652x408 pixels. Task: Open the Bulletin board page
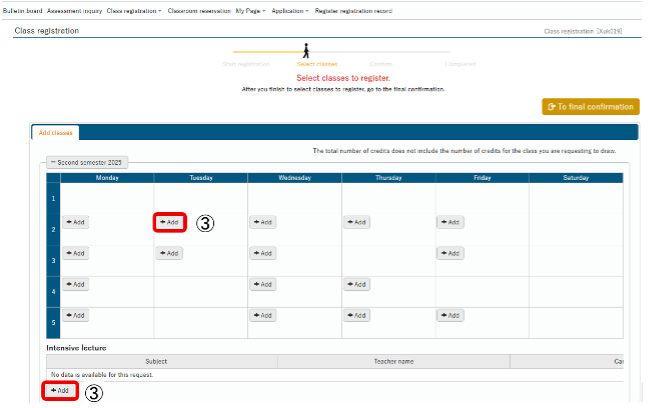click(20, 10)
